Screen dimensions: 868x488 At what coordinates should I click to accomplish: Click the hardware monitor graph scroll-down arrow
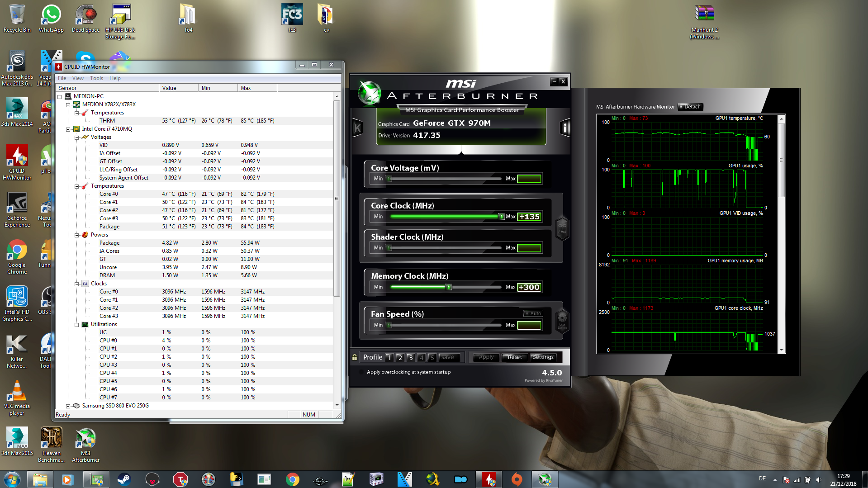point(781,350)
